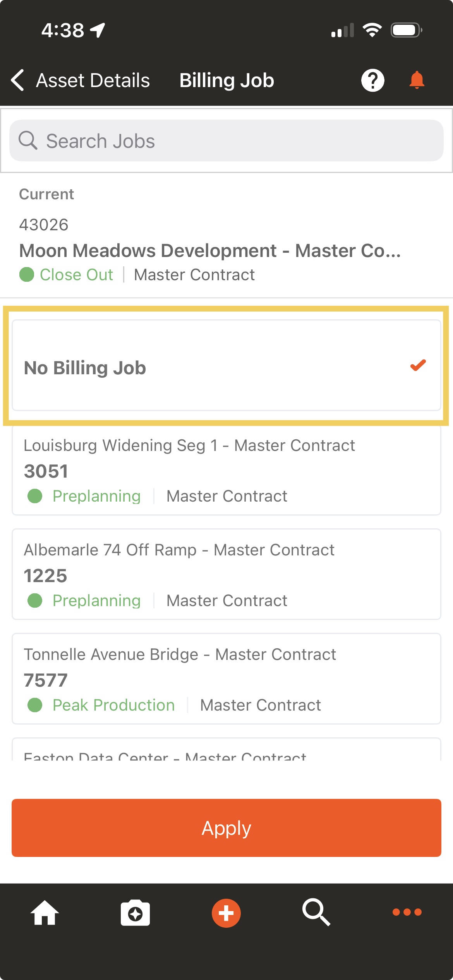Focus the Search Jobs field
This screenshot has height=980, width=453.
pyautogui.click(x=226, y=140)
